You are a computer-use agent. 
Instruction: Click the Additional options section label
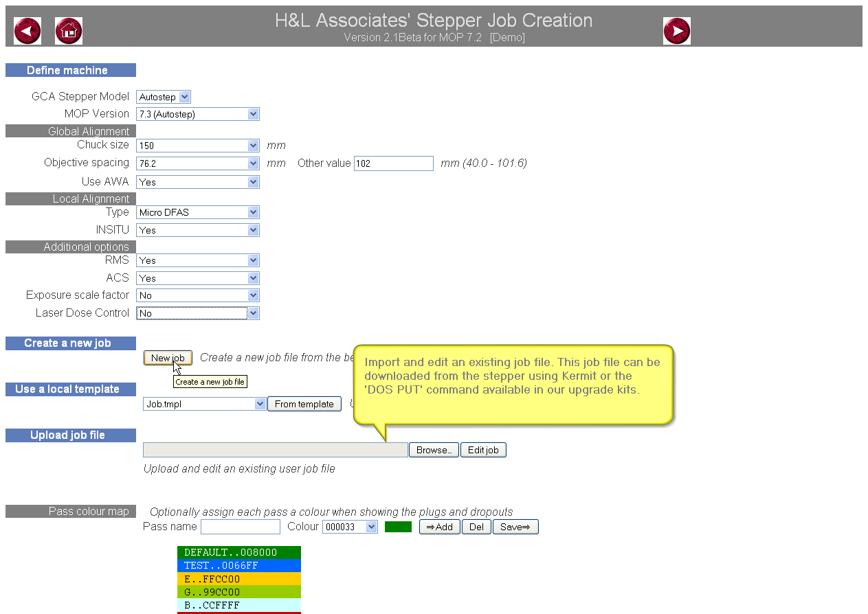tap(71, 247)
